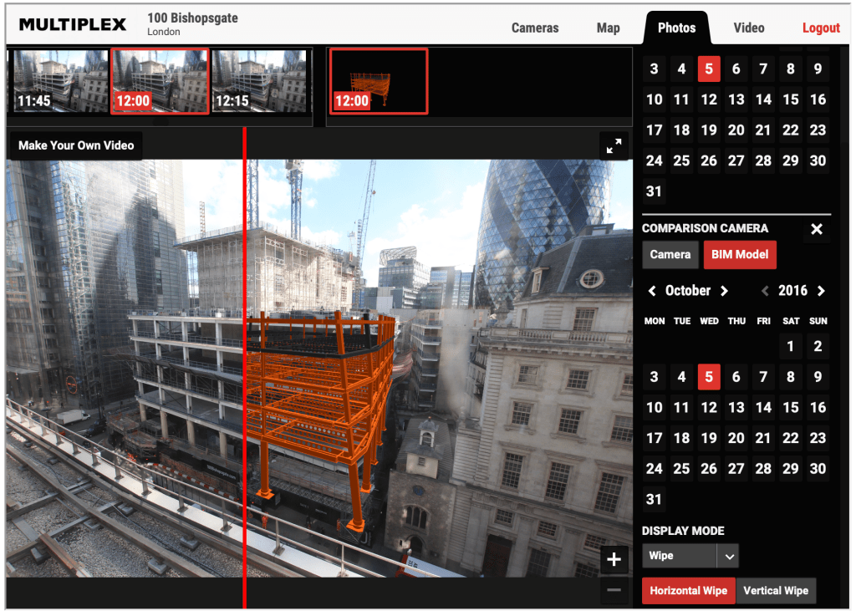
Task: Click the Logout link
Action: 821,28
